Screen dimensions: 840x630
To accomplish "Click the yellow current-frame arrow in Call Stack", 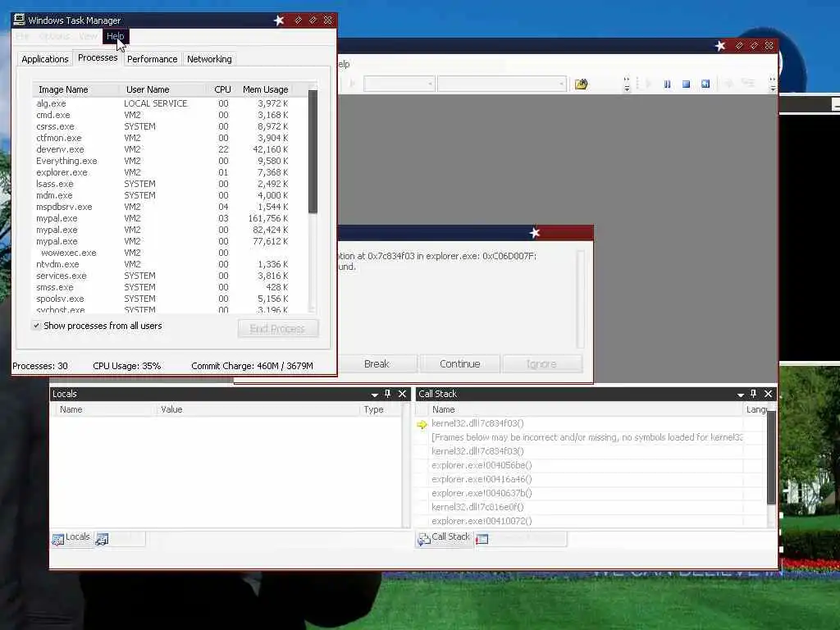I will pyautogui.click(x=422, y=424).
